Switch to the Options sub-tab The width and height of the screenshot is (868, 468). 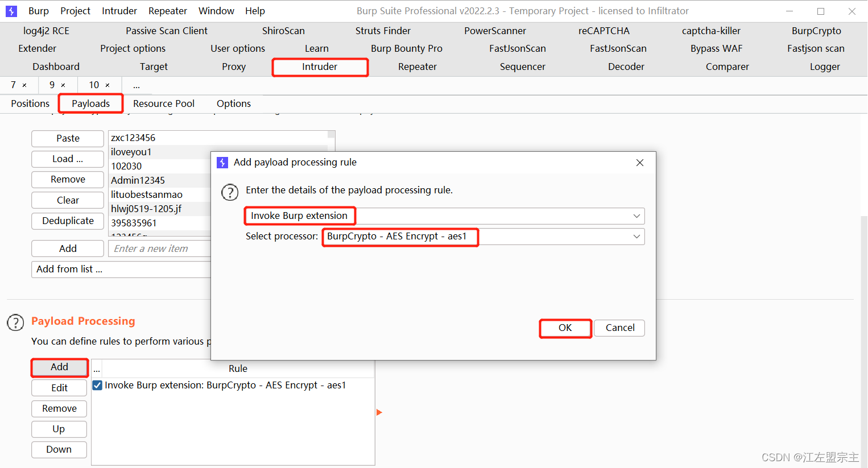(234, 103)
